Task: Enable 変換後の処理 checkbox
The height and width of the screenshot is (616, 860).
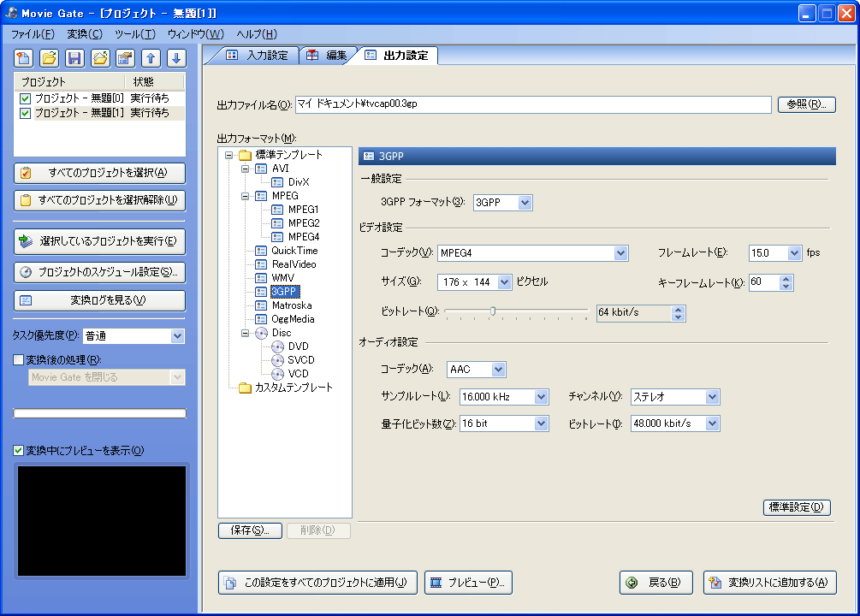Action: (19, 360)
